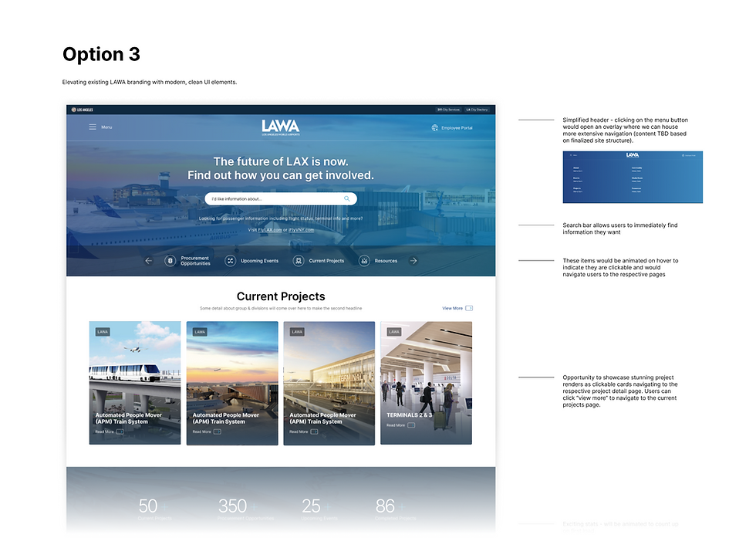Viewport: 756px width, 538px height.
Task: Click the right arrow of the quick links carousel
Action: point(413,261)
